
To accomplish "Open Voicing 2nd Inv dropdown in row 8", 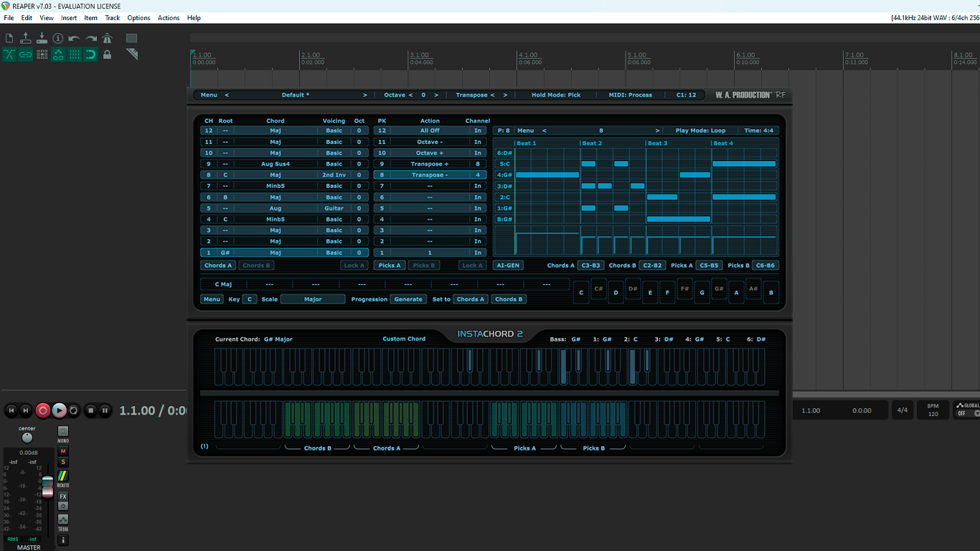I will coord(334,175).
